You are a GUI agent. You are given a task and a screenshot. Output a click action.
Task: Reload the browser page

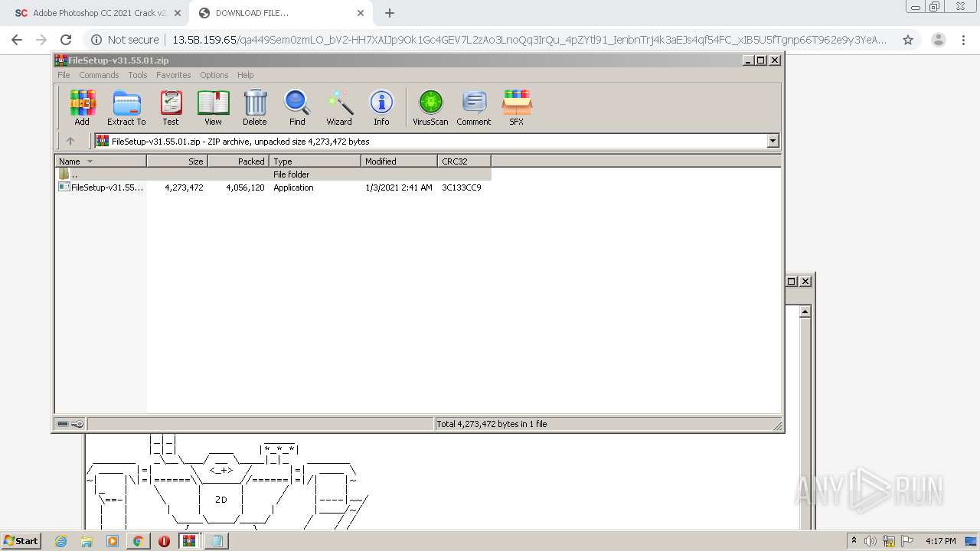click(66, 40)
